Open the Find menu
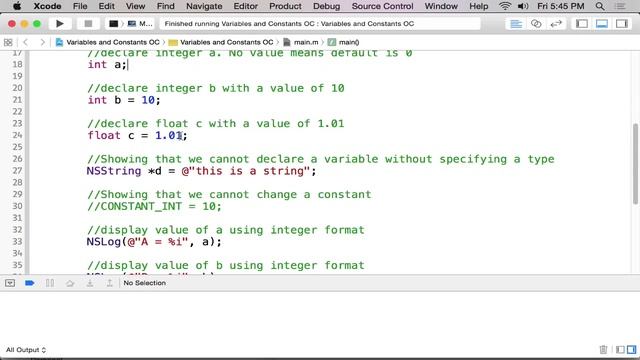The image size is (640, 360). click(166, 6)
